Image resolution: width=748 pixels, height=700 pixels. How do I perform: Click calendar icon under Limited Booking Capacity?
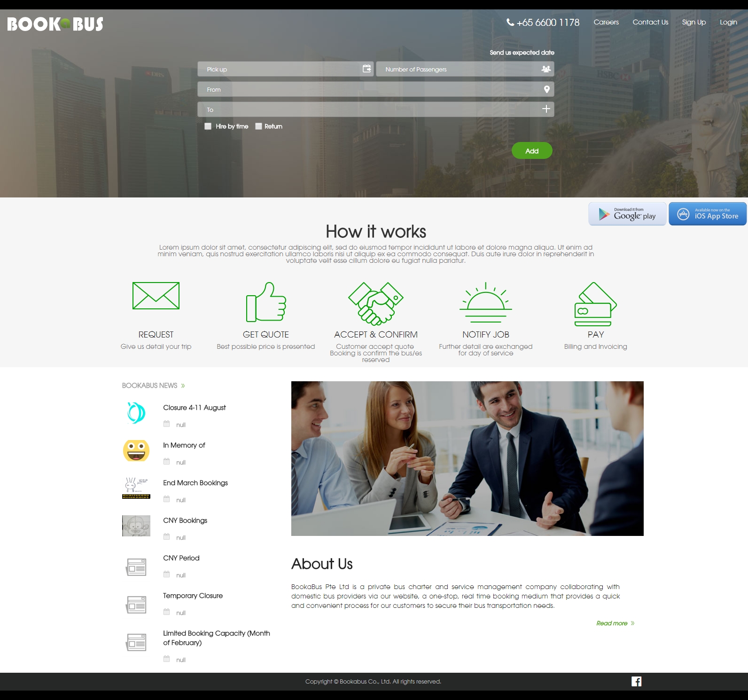[x=166, y=659]
